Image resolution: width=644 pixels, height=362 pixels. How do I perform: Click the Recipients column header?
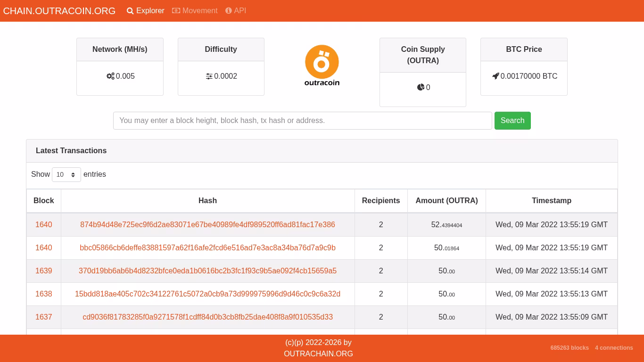click(381, 201)
